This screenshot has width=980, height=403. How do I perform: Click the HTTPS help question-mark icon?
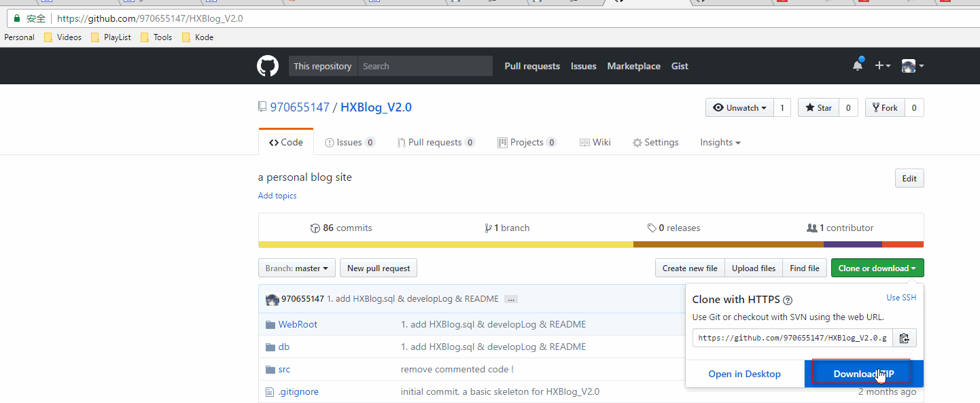pyautogui.click(x=788, y=300)
